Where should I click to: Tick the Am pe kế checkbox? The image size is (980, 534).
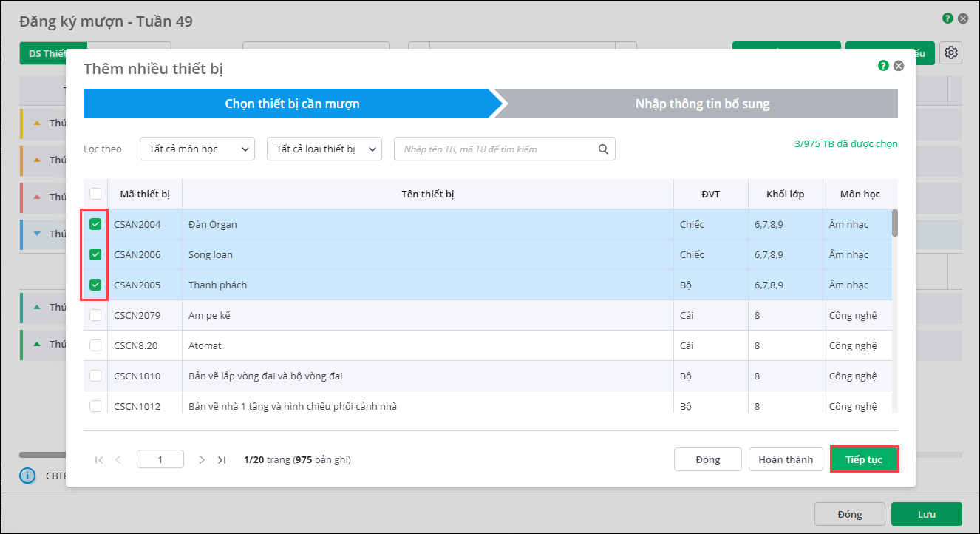coord(95,315)
